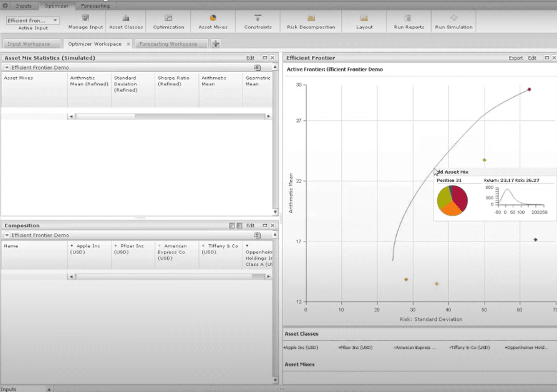Click Apple Inc (USD) in Asset Classes legend
Screen dimensions: 557x392
tap(301, 347)
